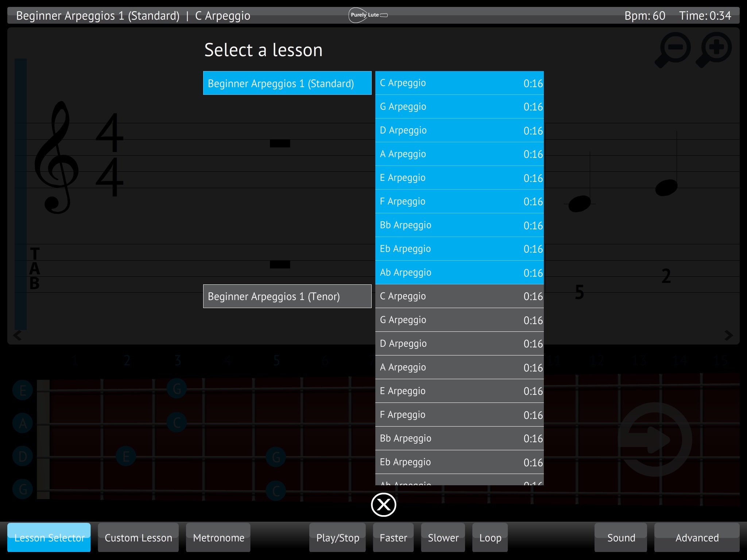Open the Custom Lesson tab

(x=138, y=537)
